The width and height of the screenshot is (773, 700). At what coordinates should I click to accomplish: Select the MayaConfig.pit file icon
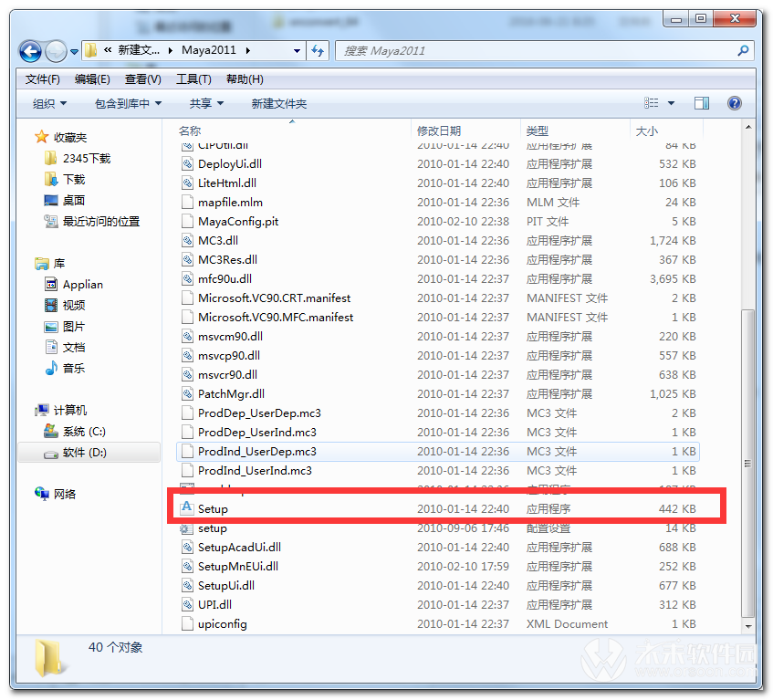click(187, 222)
